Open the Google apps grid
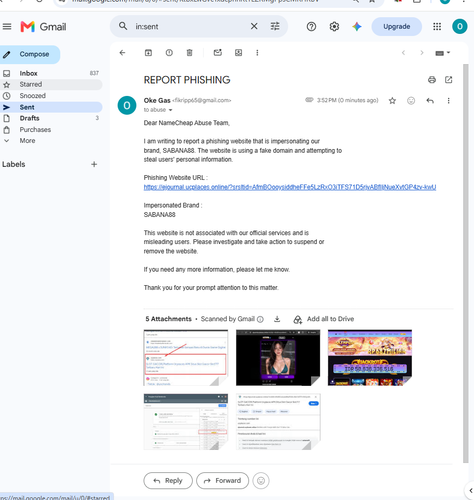Viewport: 474px width, 500px height. click(437, 27)
